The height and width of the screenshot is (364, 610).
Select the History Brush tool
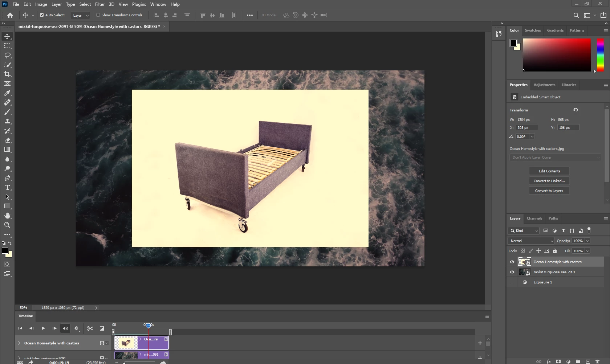point(7,131)
